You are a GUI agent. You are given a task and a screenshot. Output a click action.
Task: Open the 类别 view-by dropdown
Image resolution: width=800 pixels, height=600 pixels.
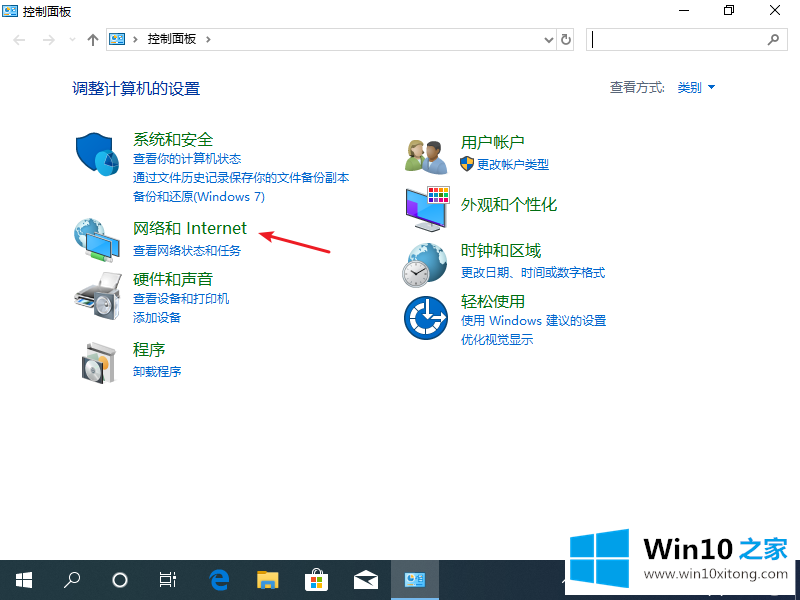(x=696, y=88)
